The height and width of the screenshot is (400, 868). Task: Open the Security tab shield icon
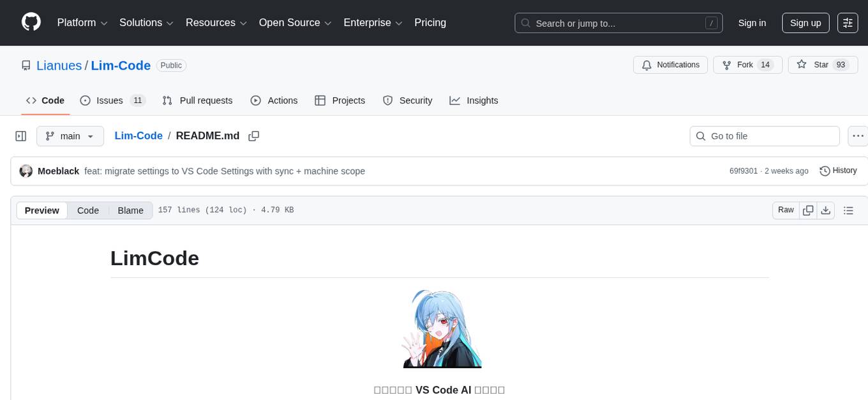[x=388, y=100]
